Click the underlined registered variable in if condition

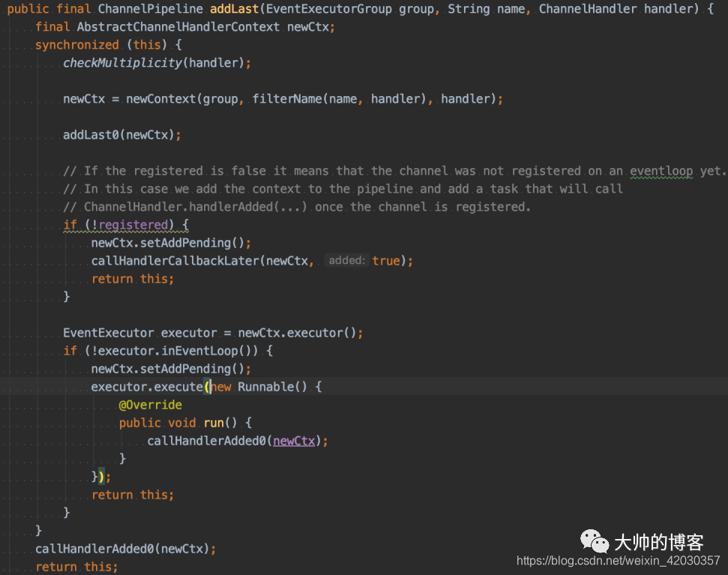coord(133,225)
